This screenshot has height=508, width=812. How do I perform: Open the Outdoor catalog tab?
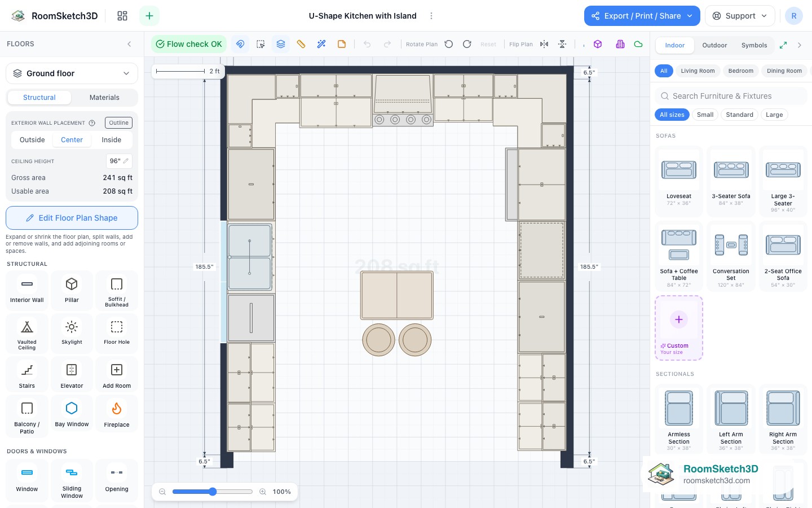714,45
